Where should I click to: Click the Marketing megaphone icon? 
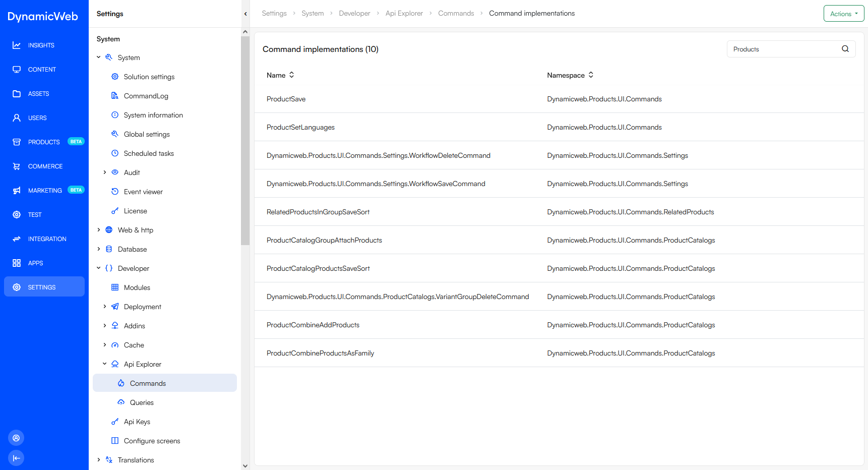[17, 191]
